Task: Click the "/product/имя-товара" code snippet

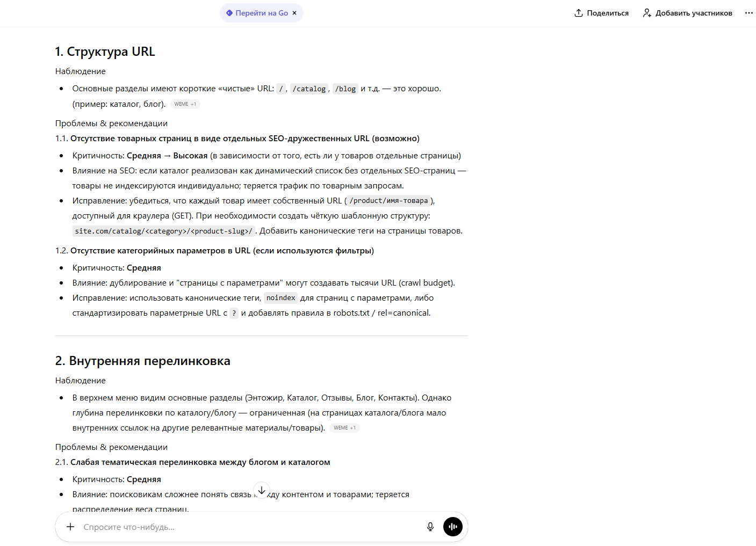Action: (388, 201)
